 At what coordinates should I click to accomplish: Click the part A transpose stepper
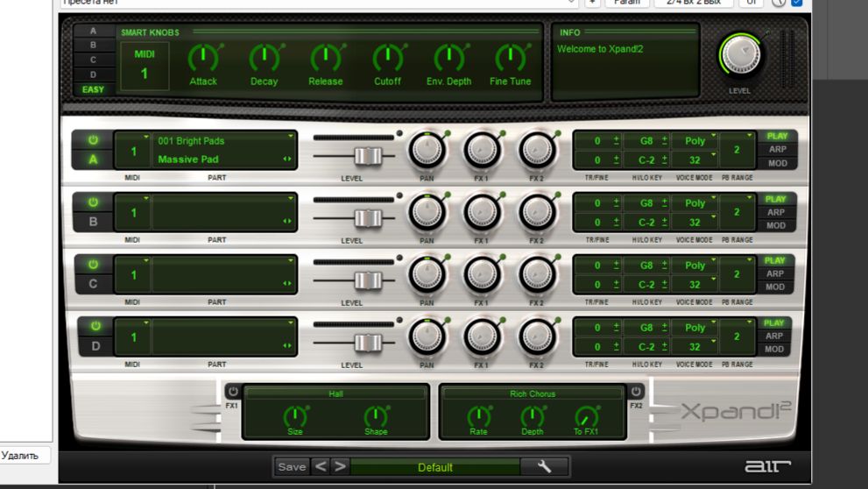[616, 141]
